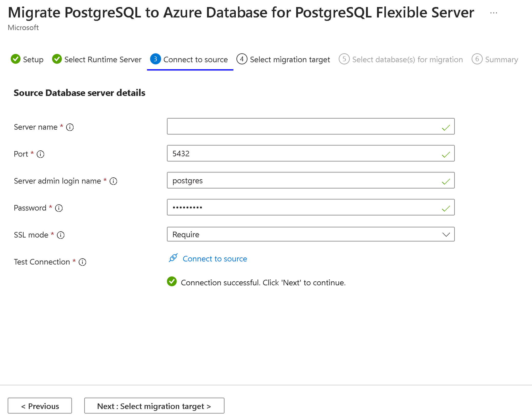The width and height of the screenshot is (532, 416).
Task: Open the ellipsis menu next to the title
Action: click(493, 13)
